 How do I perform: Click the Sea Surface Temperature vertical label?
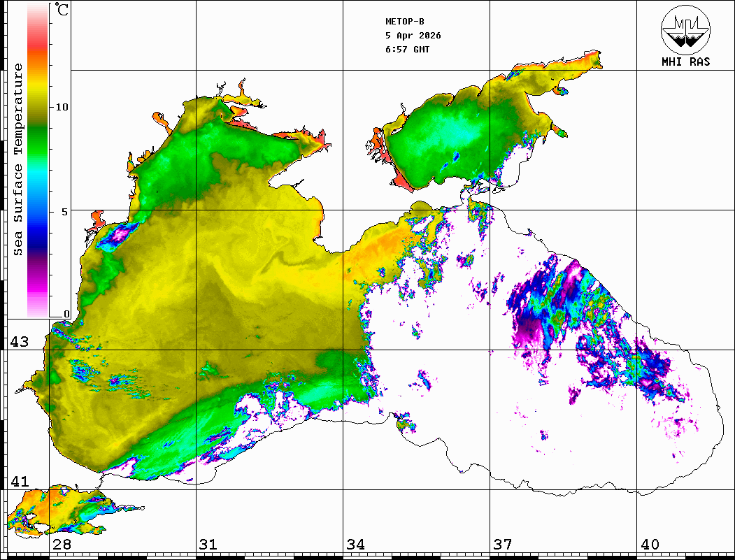point(19,159)
